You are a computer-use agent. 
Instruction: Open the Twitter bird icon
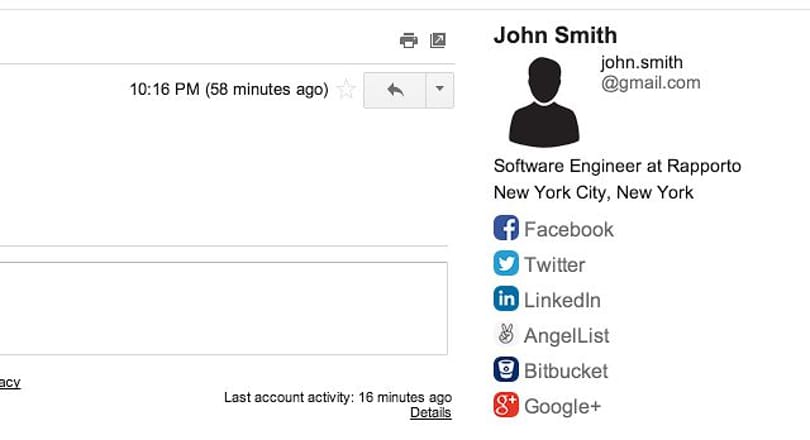click(506, 263)
